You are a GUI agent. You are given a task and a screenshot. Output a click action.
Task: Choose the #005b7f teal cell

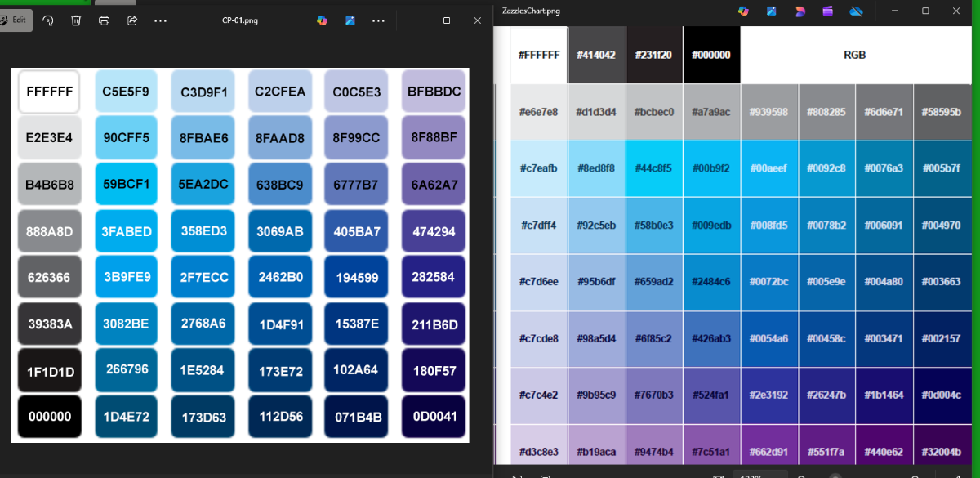tap(942, 168)
